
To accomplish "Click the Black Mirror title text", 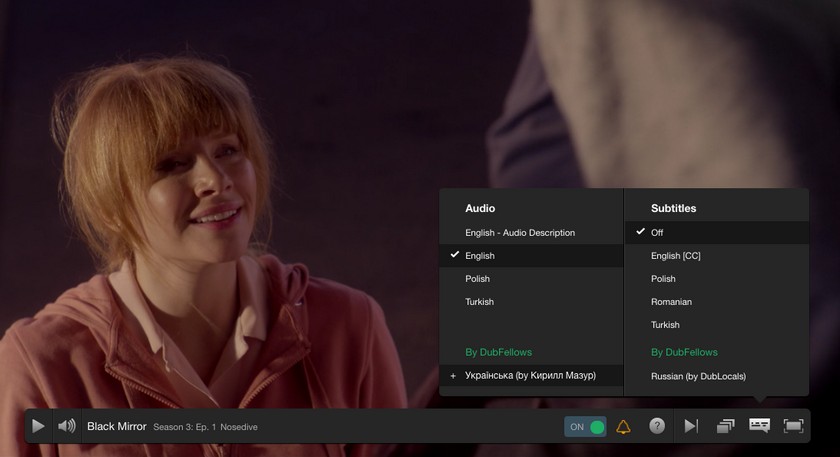I will click(x=117, y=426).
